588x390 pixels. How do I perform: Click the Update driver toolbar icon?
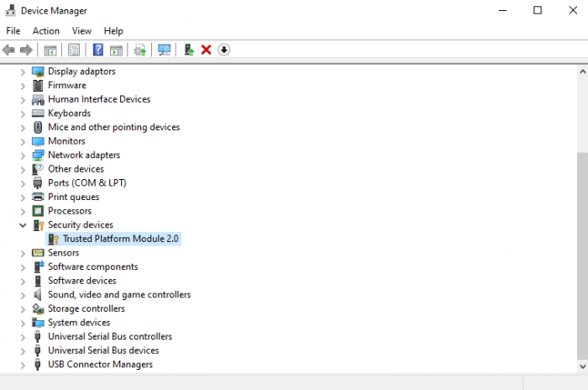point(189,50)
